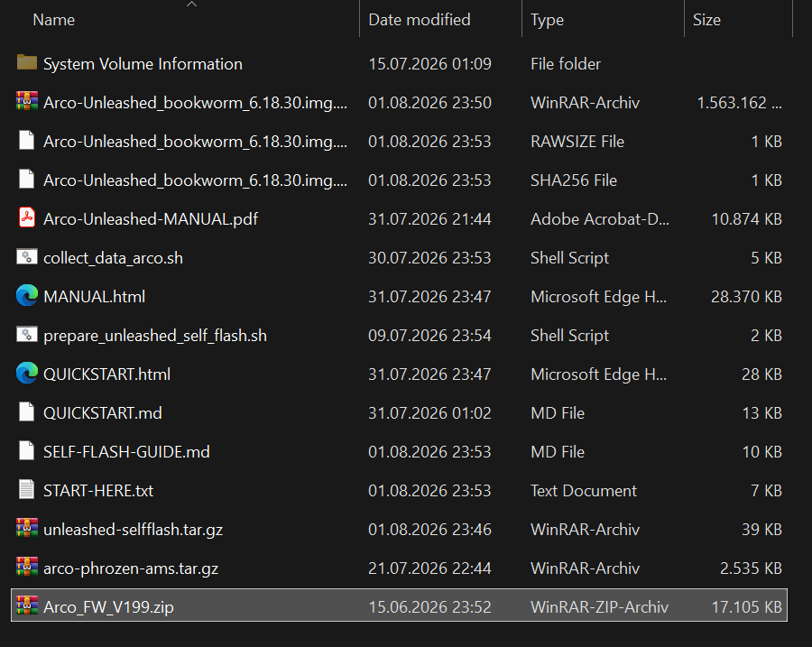This screenshot has width=812, height=647.
Task: Click the Adobe Acrobat-D... type cell
Action: (600, 219)
